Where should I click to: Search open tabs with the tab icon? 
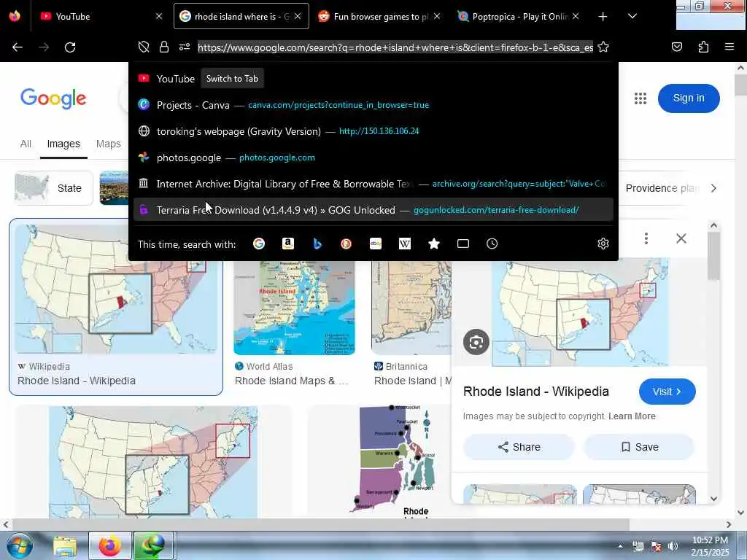[x=463, y=244]
